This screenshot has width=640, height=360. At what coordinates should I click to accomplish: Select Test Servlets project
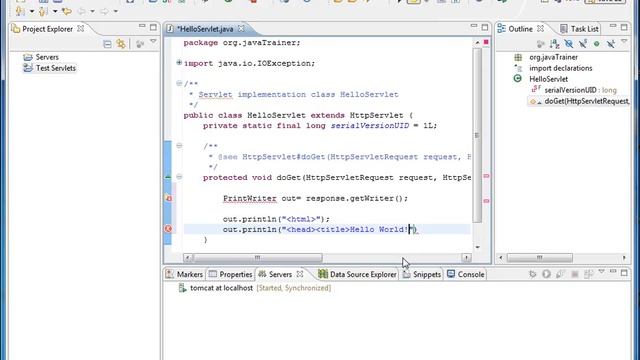point(50,68)
